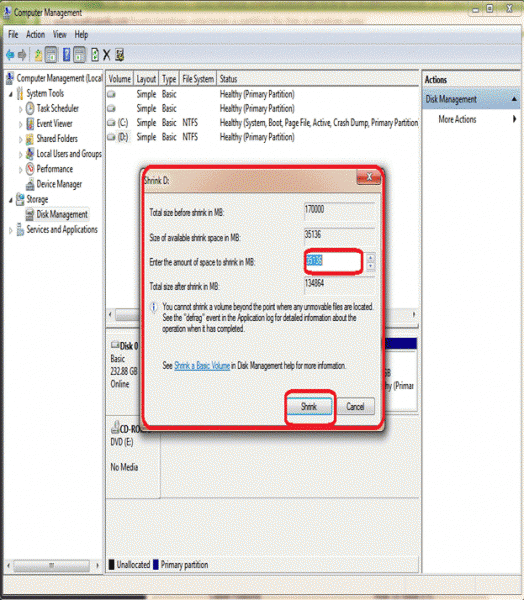Collapse the Storage tree node

(11, 200)
